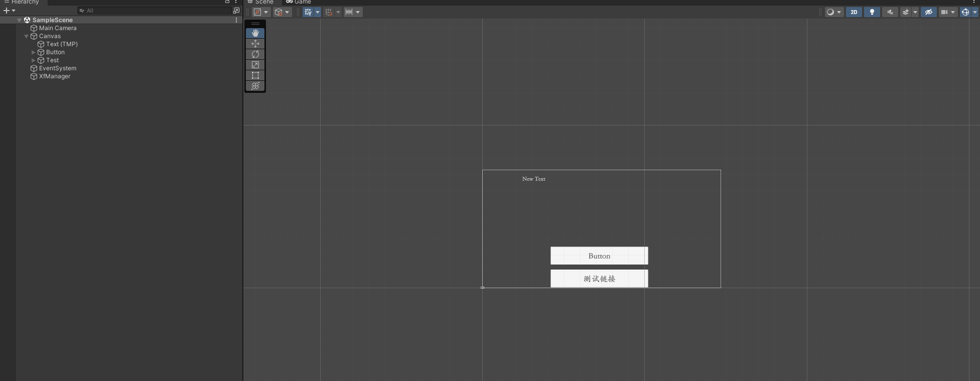Image resolution: width=980 pixels, height=381 pixels.
Task: Click the Button element in scene view
Action: coord(599,256)
